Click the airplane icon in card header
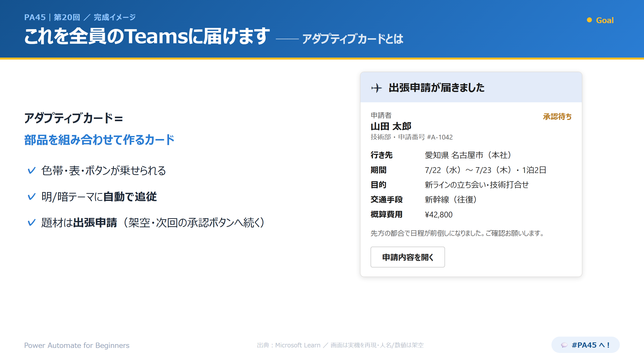644x362 pixels. 377,88
